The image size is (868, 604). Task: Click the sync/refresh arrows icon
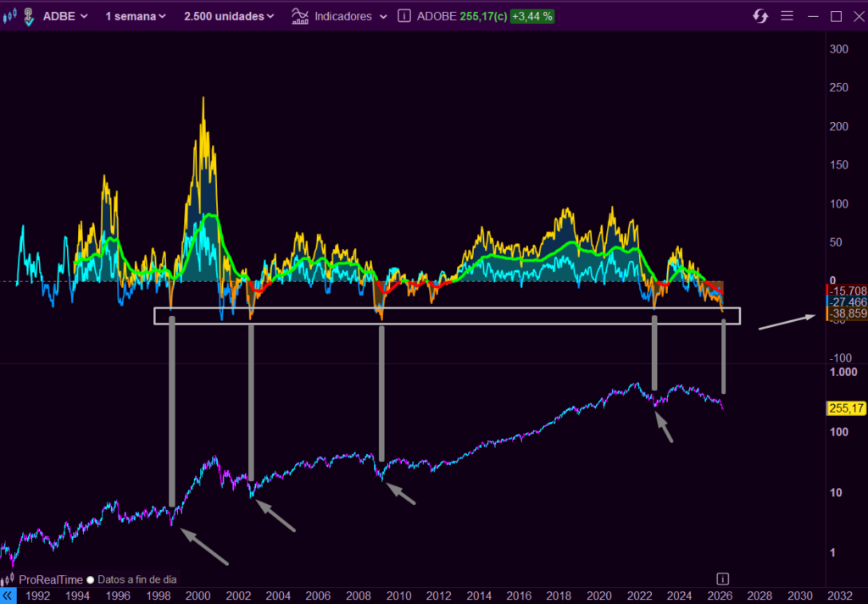pos(760,16)
